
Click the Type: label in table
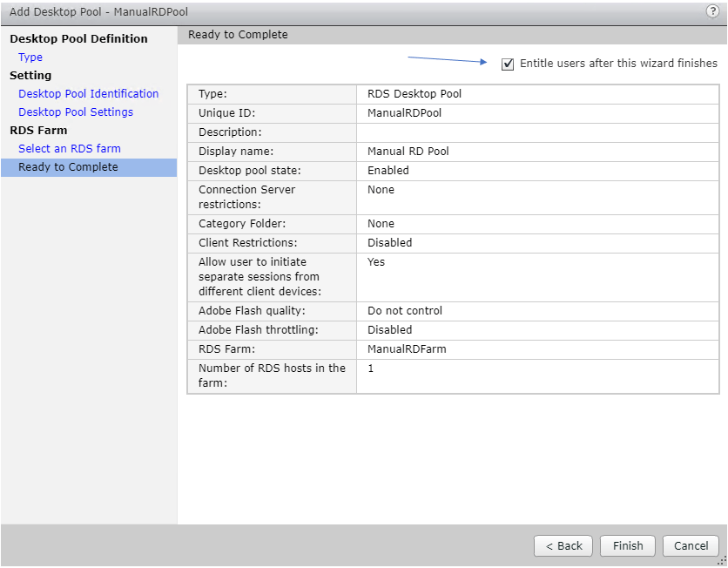pos(212,94)
